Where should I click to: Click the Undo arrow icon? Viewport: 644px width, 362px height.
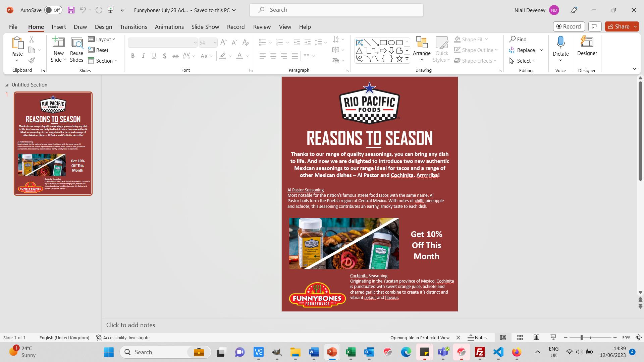(x=83, y=10)
